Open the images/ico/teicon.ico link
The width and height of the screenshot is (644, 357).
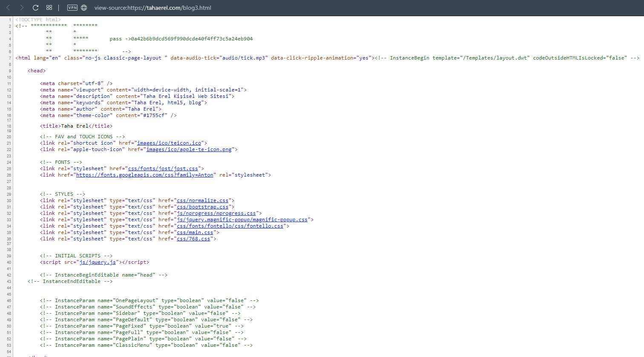pyautogui.click(x=169, y=143)
